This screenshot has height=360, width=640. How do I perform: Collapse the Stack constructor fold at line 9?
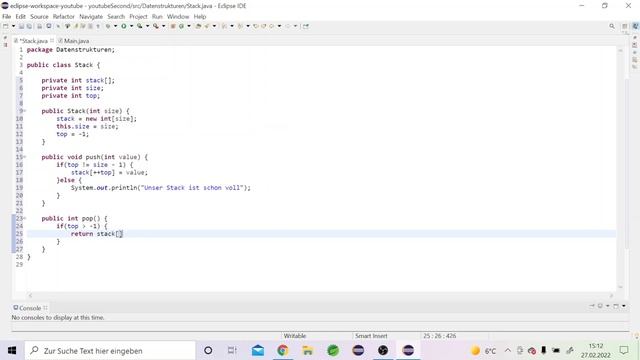point(24,111)
